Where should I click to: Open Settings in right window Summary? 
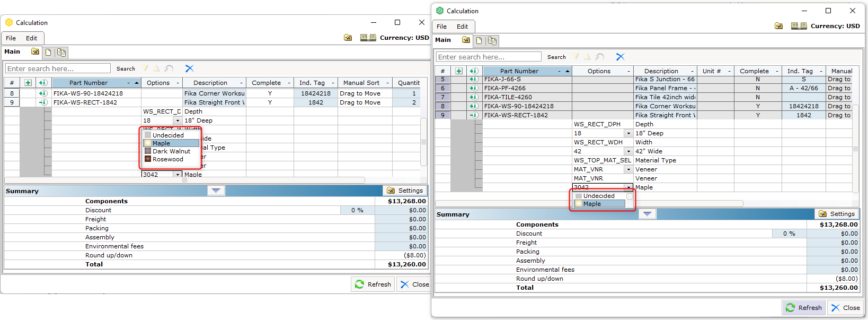(x=837, y=214)
